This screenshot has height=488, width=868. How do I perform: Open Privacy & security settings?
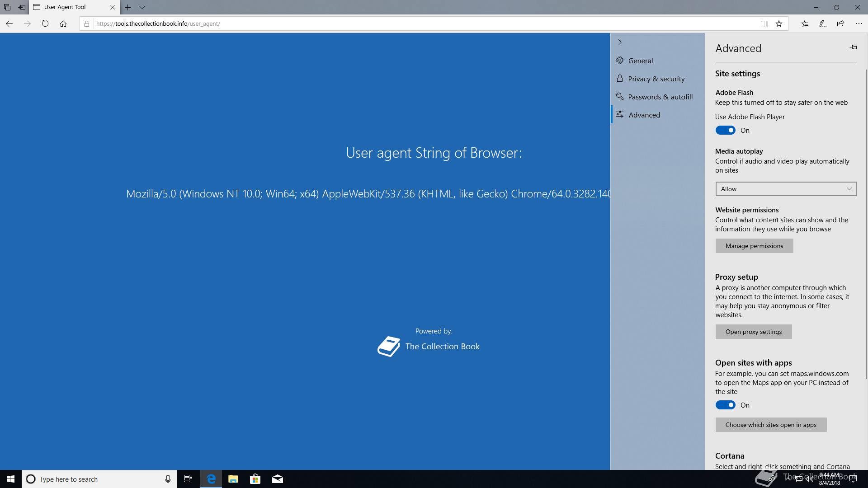[657, 79]
